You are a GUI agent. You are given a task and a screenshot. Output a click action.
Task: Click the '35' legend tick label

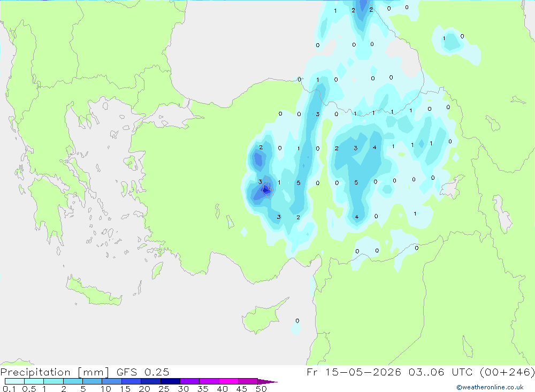click(203, 389)
